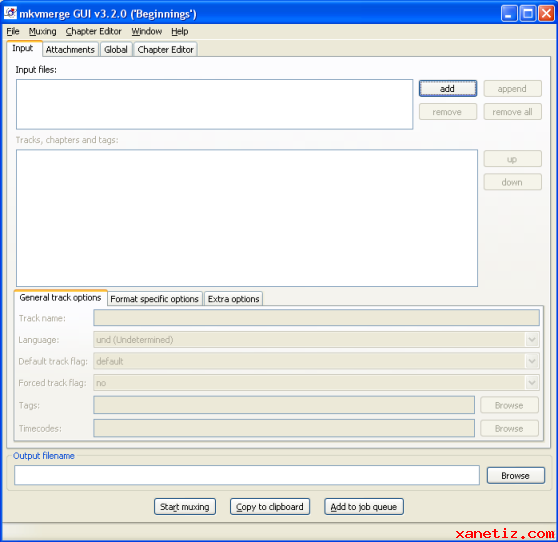Open the Language dropdown
Image resolution: width=558 pixels, height=542 pixels.
[x=316, y=340]
